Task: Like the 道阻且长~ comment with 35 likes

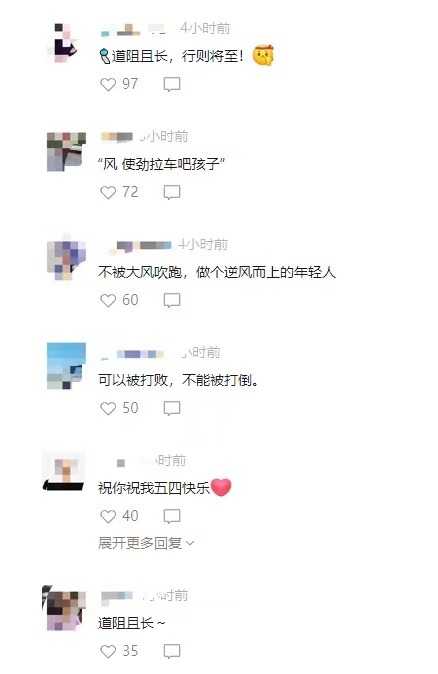Action: coord(108,651)
